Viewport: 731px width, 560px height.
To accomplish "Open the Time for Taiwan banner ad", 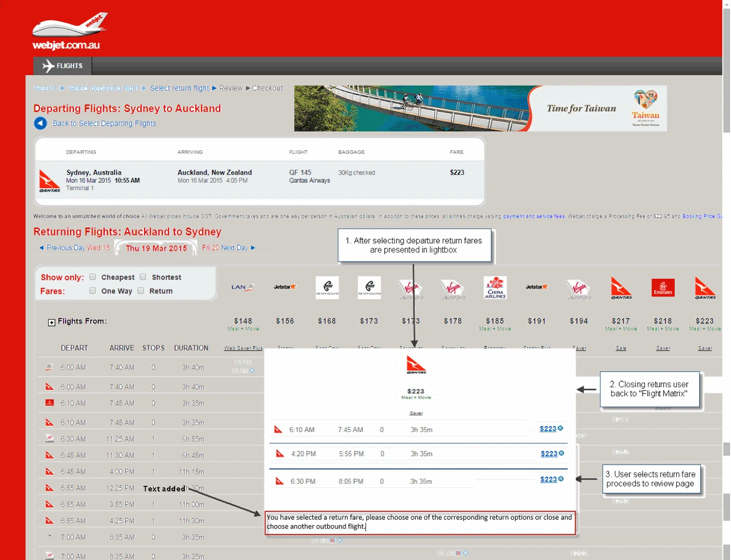I will click(x=480, y=108).
